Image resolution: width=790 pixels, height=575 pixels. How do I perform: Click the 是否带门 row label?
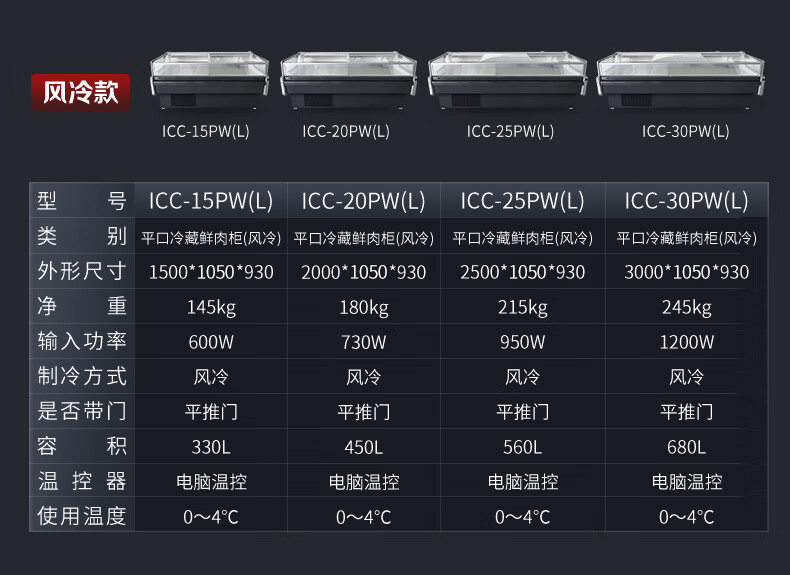(x=82, y=411)
